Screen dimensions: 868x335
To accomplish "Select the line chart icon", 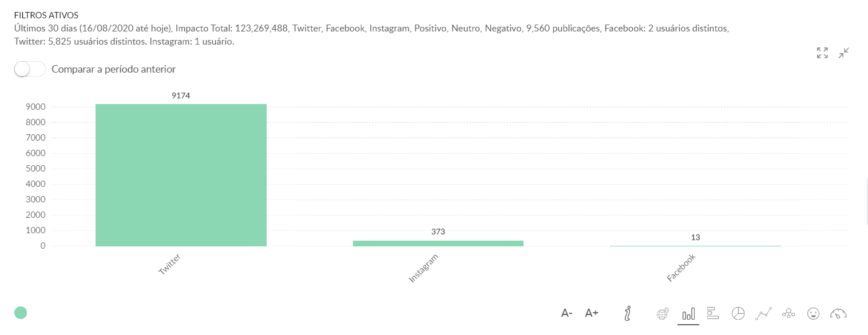I will click(x=764, y=313).
